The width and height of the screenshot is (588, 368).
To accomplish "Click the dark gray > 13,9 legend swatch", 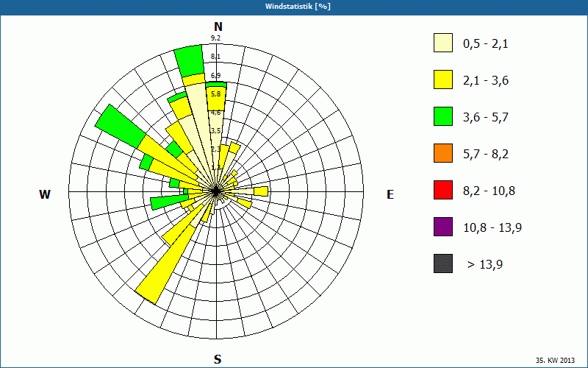I will (x=443, y=263).
